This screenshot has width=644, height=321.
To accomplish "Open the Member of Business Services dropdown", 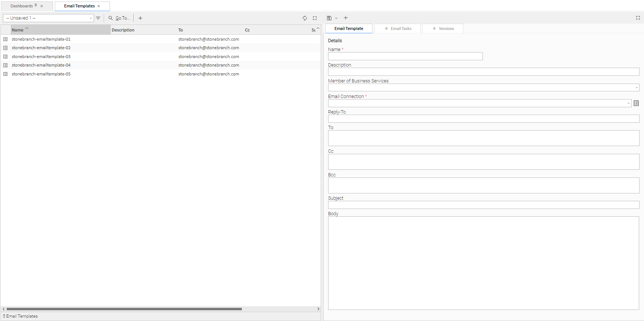I will click(x=637, y=88).
